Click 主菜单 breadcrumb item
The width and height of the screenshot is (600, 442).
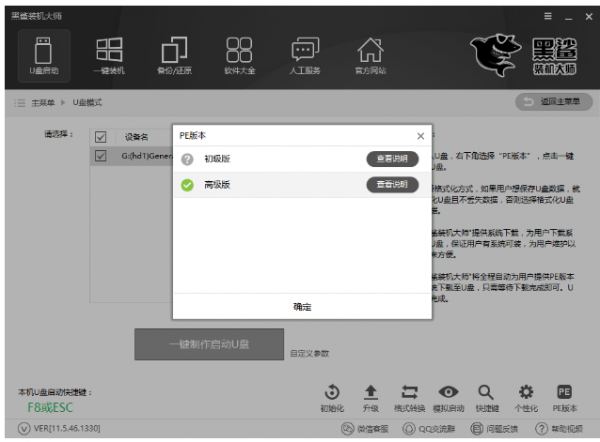click(x=43, y=103)
